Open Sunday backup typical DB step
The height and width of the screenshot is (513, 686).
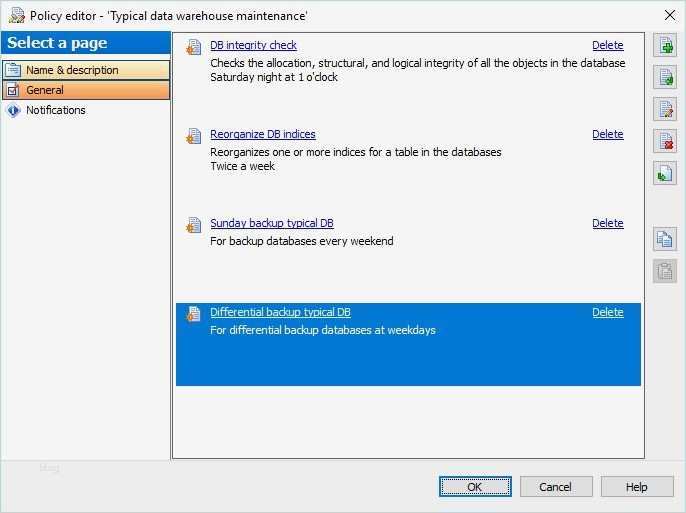point(272,223)
